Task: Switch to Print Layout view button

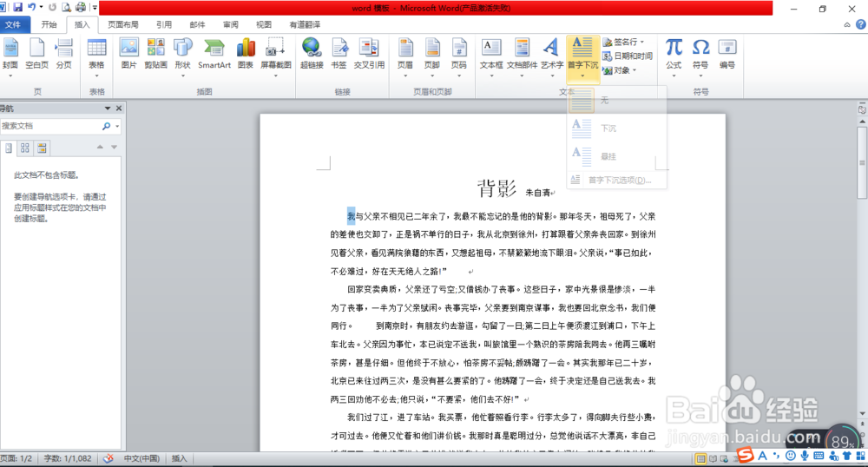Action: [700, 458]
